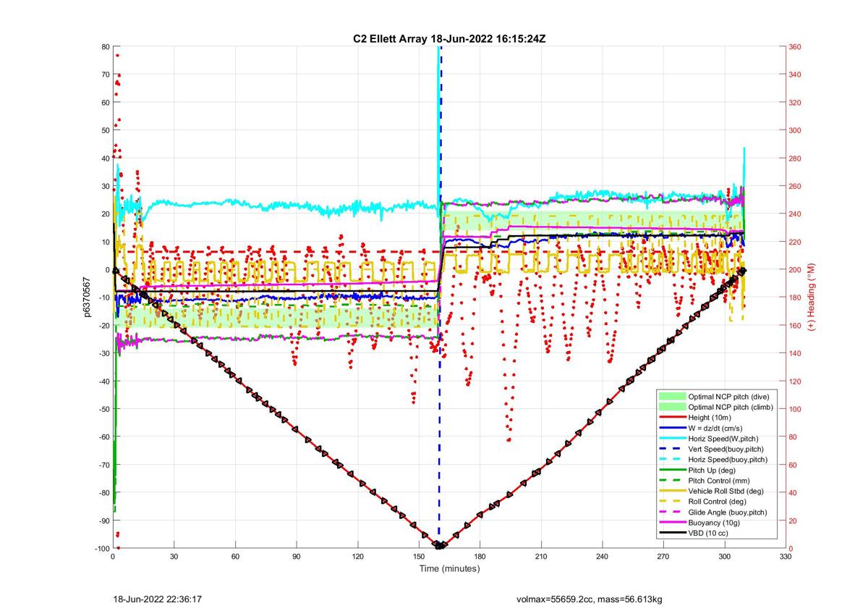Click left y-axis tick label '-100'
The image size is (868, 616).
point(101,549)
